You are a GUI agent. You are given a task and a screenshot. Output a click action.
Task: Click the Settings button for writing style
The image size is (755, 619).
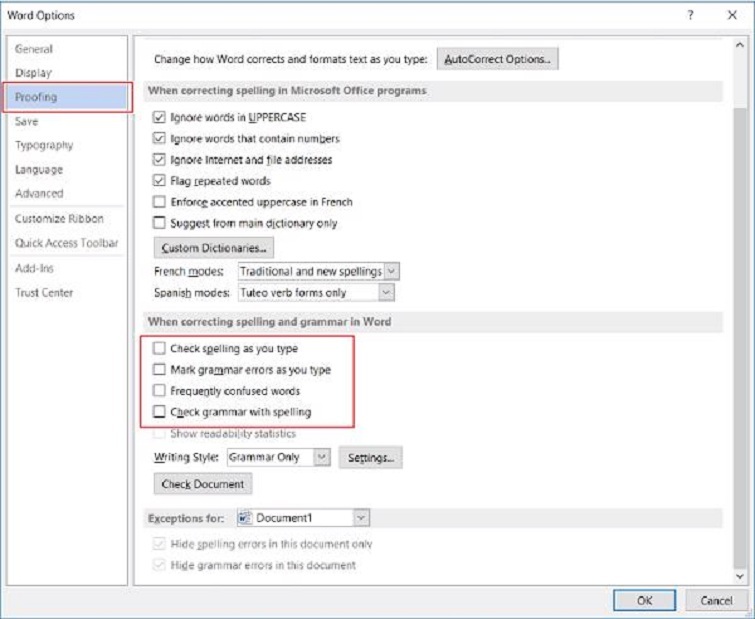click(371, 457)
